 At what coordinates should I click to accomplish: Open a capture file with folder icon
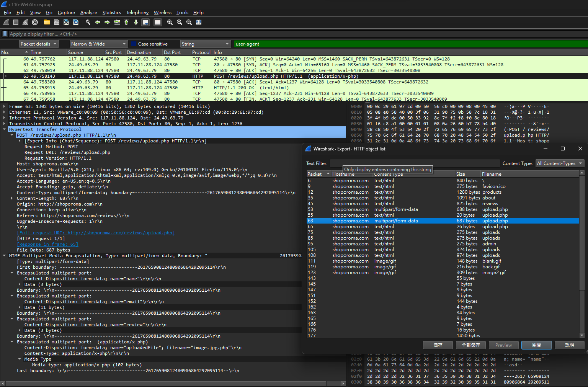[x=47, y=22]
